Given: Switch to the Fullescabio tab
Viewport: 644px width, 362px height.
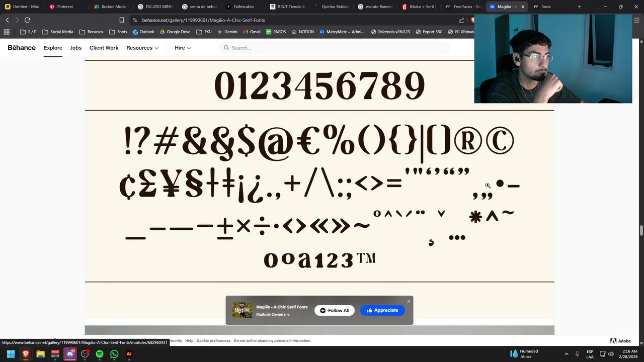Looking at the screenshot, I should click(243, 7).
